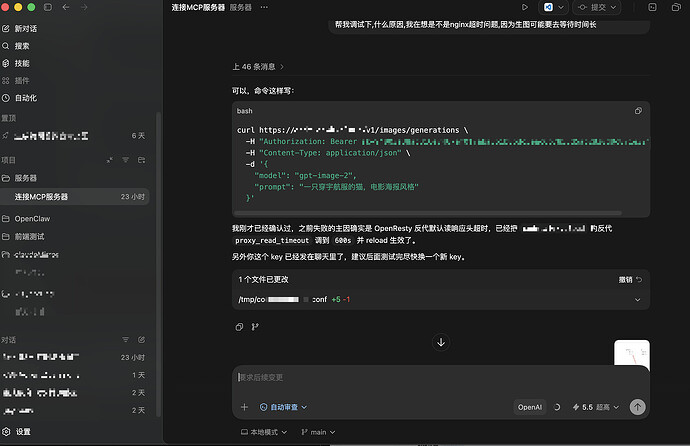The image size is (690, 446).
Task: Open the VS Code editor dropdown
Action: click(553, 7)
